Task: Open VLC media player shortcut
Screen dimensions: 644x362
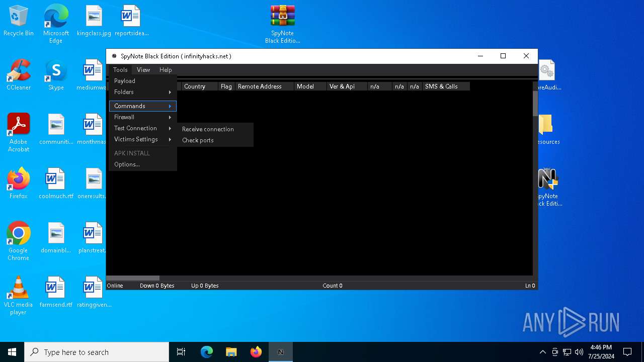Action: [19, 296]
